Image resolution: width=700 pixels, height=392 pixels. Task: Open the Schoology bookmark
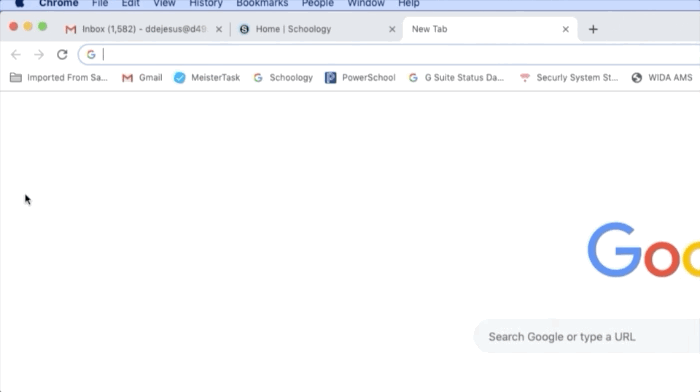coord(283,78)
